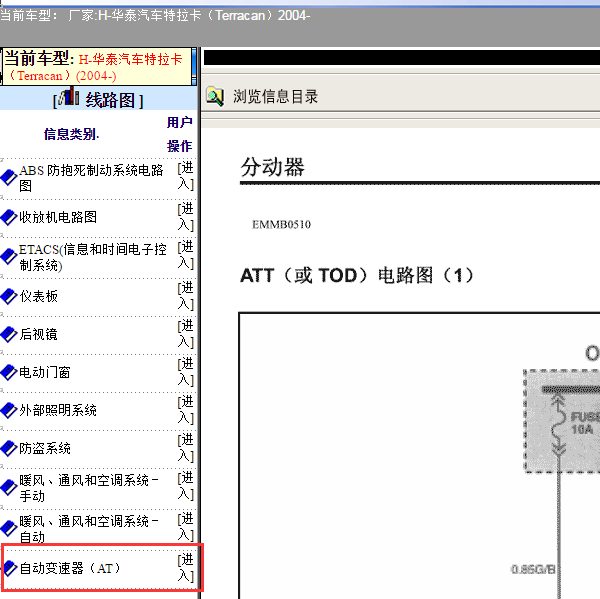This screenshot has width=600, height=599.
Task: Click the book icon beside 自动变速器（AT）
Action: (10, 568)
